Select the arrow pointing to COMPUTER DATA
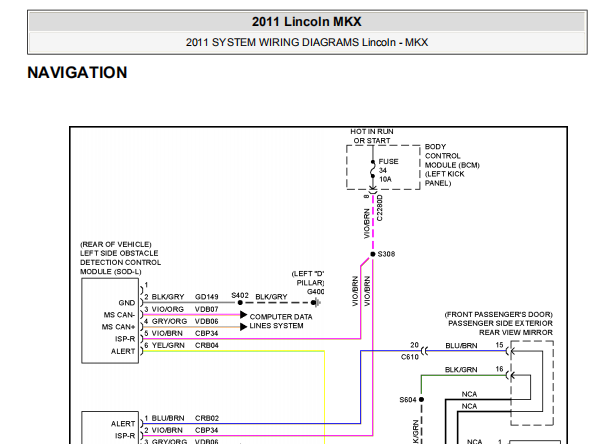605x444 pixels. click(243, 315)
